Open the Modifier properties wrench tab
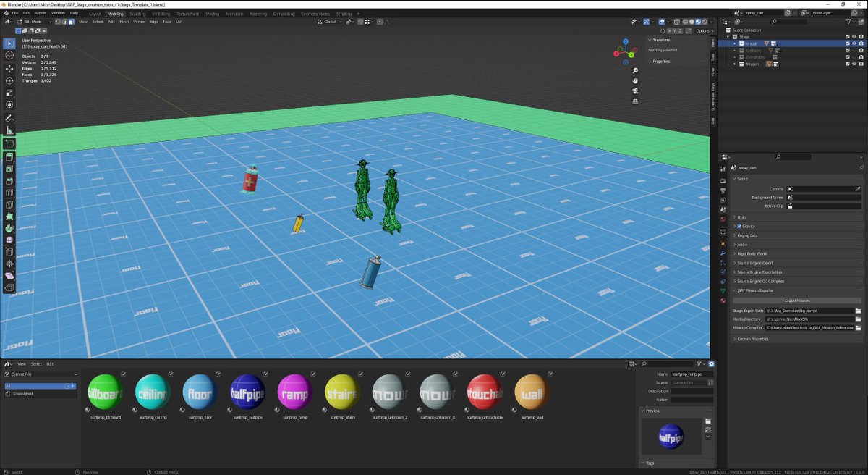 point(723,253)
